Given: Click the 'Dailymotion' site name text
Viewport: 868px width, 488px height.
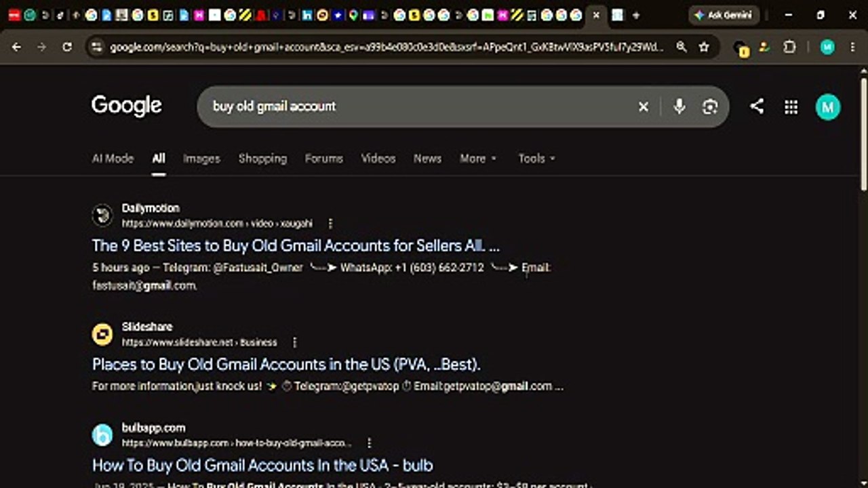Looking at the screenshot, I should (151, 208).
